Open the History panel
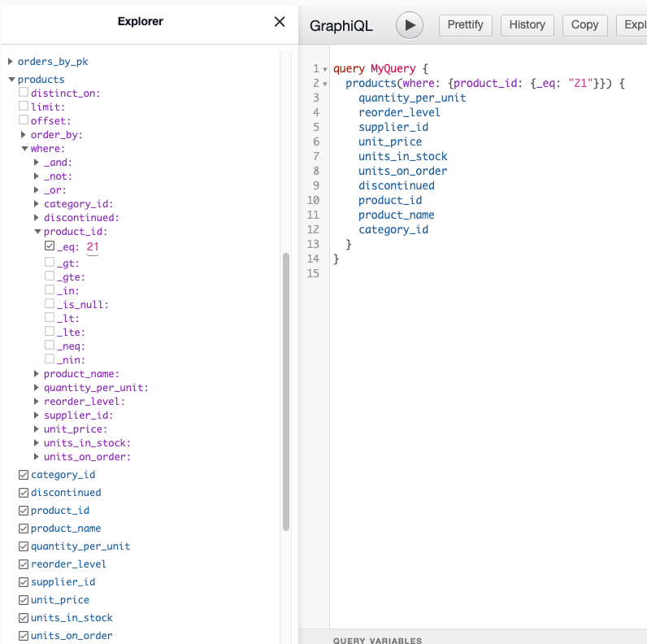This screenshot has width=647, height=644. click(x=527, y=25)
